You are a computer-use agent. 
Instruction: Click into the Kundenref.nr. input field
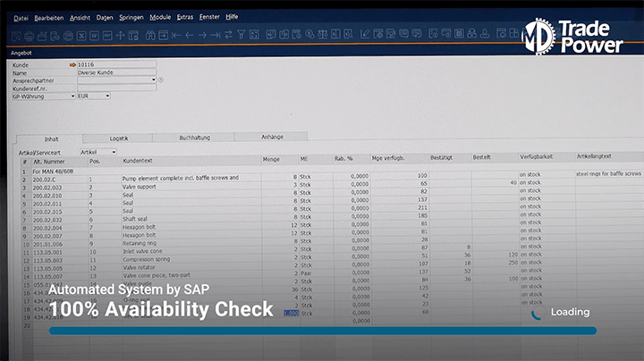(x=116, y=88)
